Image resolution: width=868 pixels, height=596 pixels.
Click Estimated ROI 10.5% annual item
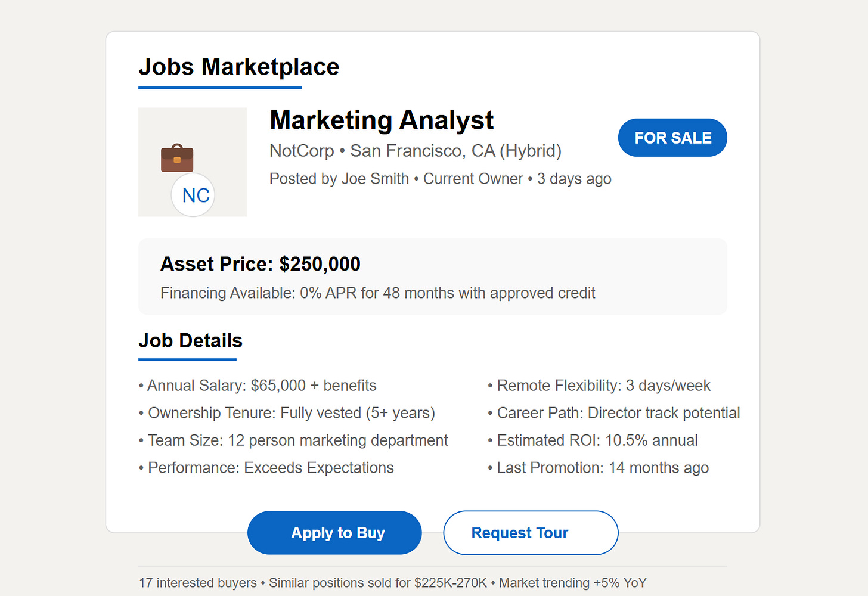coord(593,440)
